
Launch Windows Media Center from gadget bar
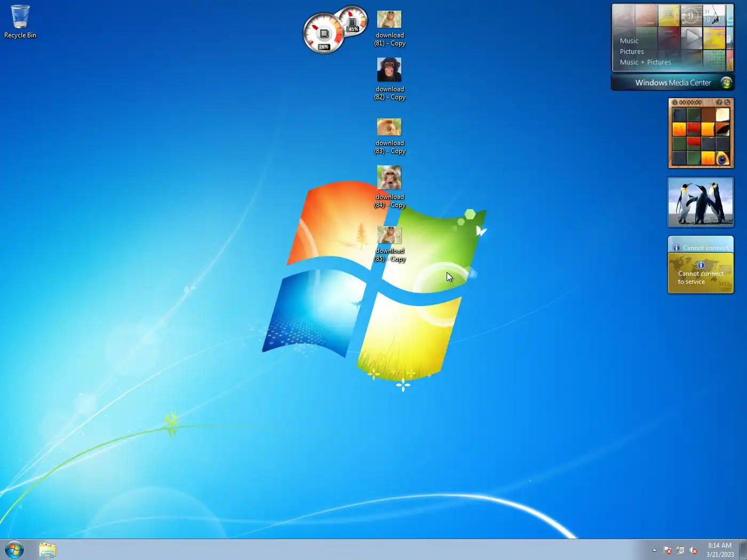[673, 83]
